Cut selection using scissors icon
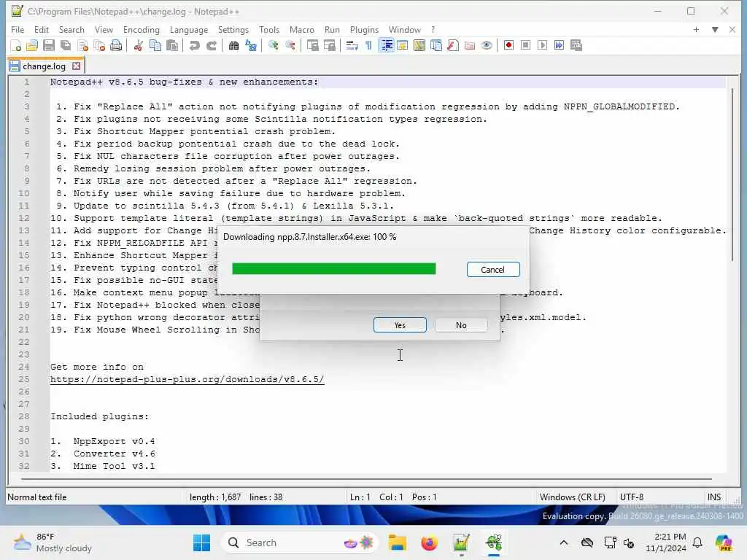Screen dimensions: 747x560 pos(138,46)
